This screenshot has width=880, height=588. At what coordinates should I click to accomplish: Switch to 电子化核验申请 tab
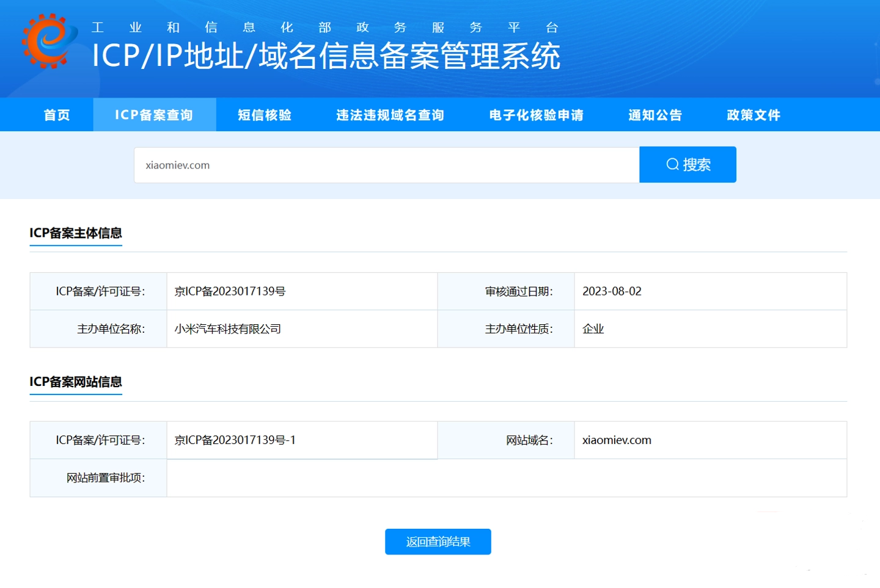536,115
